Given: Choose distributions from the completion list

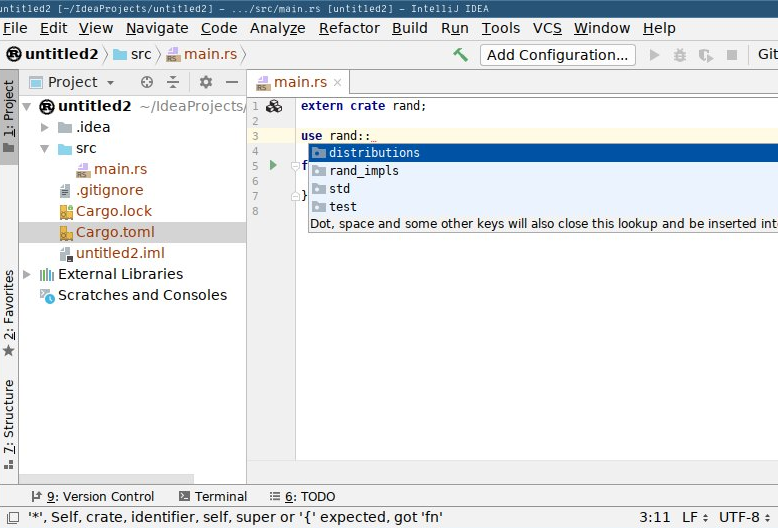Looking at the screenshot, I should click(543, 153).
